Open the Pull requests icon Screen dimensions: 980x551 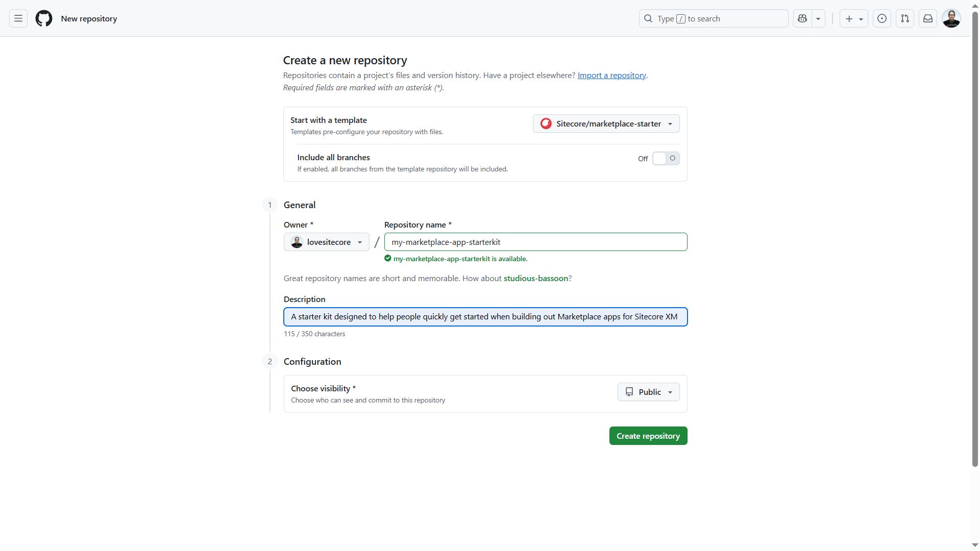904,18
